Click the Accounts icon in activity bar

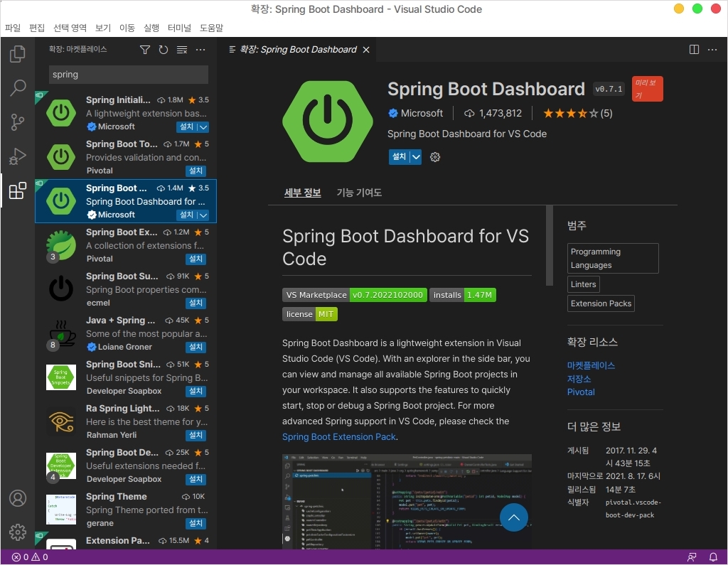coord(18,498)
